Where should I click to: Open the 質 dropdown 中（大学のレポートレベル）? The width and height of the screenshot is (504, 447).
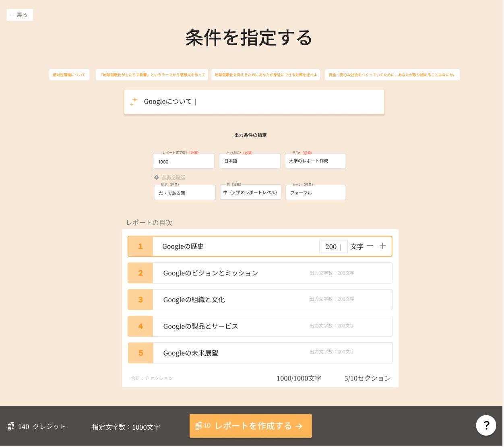tap(250, 192)
